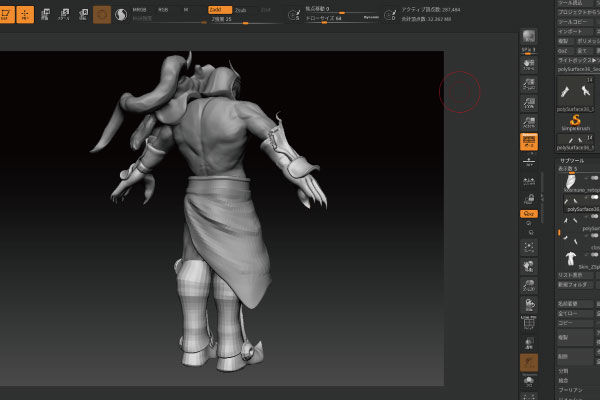Enable Rgb paint mode
This screenshot has height=400, width=600.
pos(163,10)
